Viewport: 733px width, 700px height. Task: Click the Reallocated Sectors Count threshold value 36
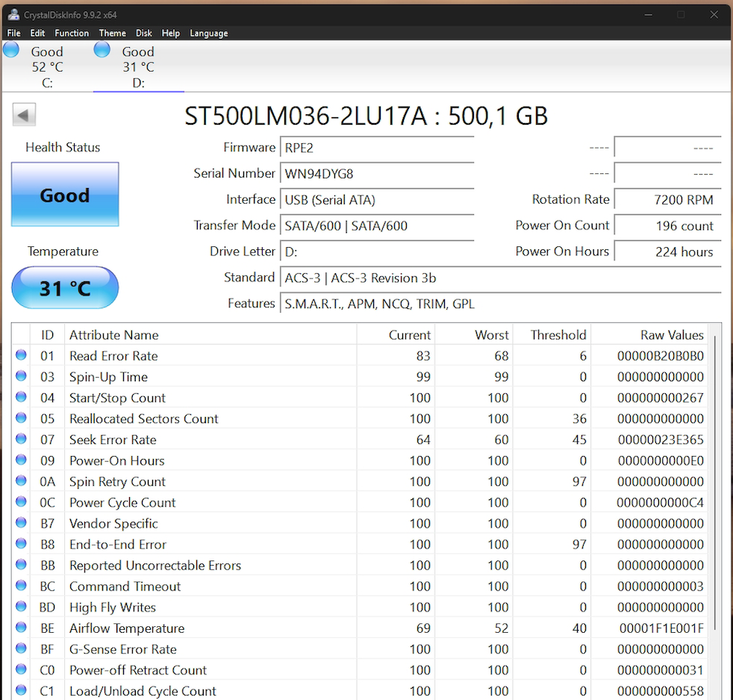click(579, 419)
